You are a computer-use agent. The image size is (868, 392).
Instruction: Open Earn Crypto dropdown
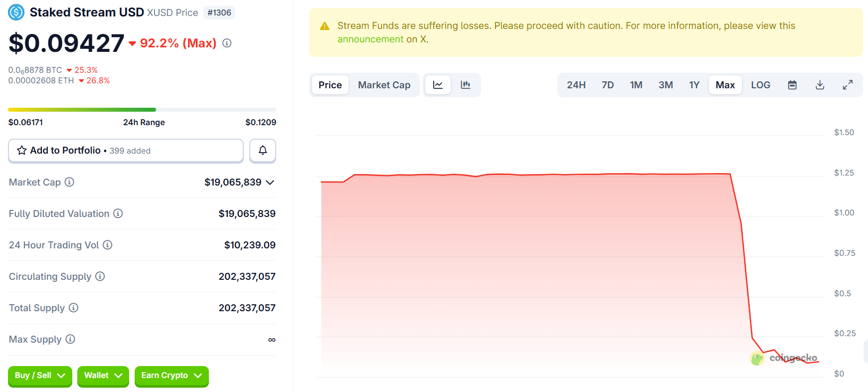point(172,376)
